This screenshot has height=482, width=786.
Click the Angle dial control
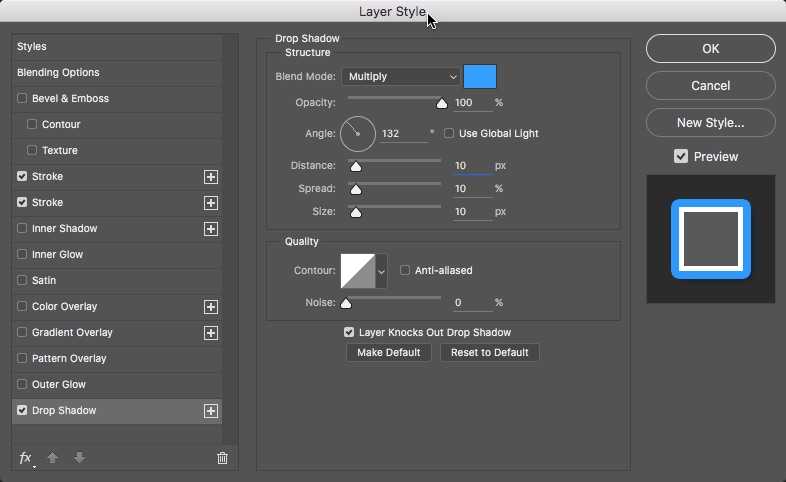[358, 134]
